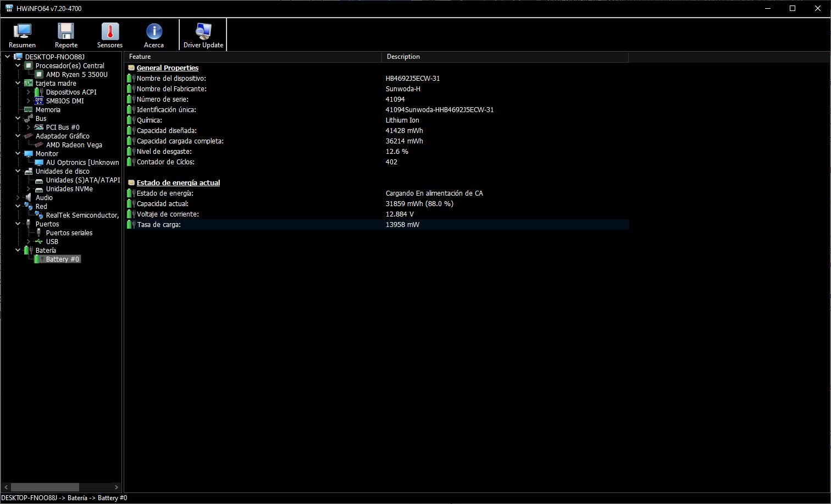
Task: Select the Estado de energía row
Action: pos(377,193)
